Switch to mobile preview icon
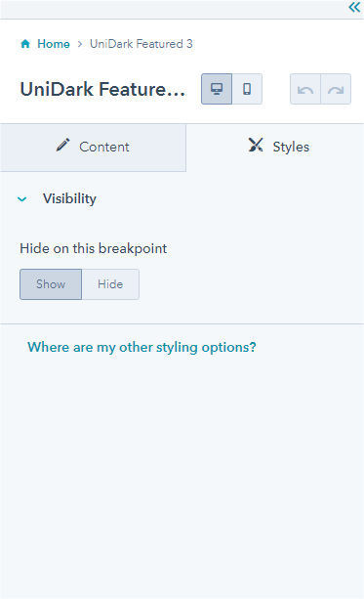The image size is (364, 599). [x=247, y=89]
